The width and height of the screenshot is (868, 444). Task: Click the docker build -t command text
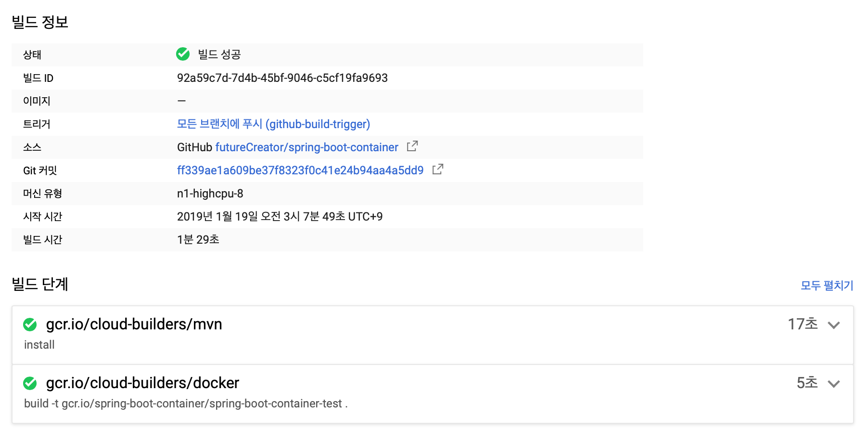click(186, 404)
